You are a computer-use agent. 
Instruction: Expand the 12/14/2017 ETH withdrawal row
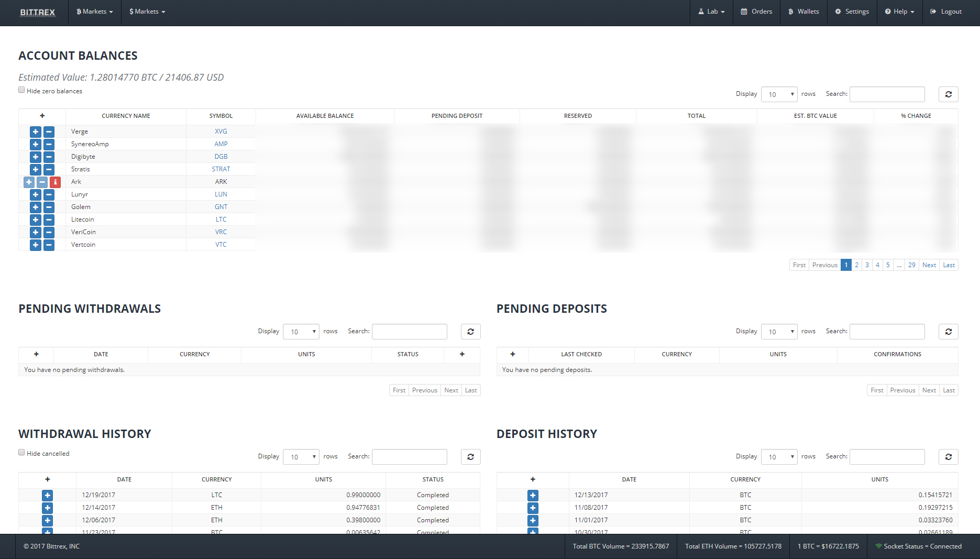(48, 508)
